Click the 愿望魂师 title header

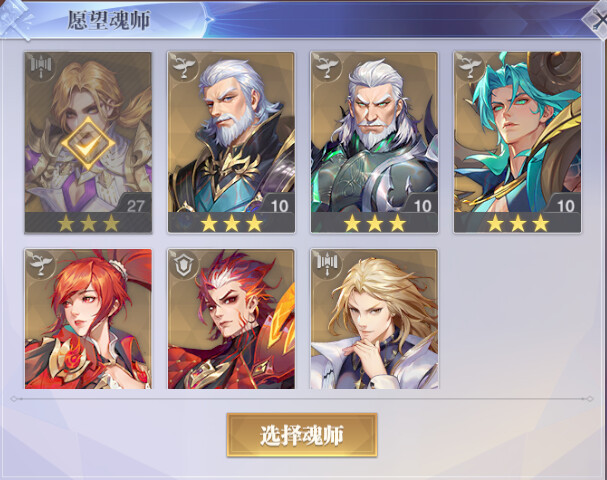click(108, 20)
